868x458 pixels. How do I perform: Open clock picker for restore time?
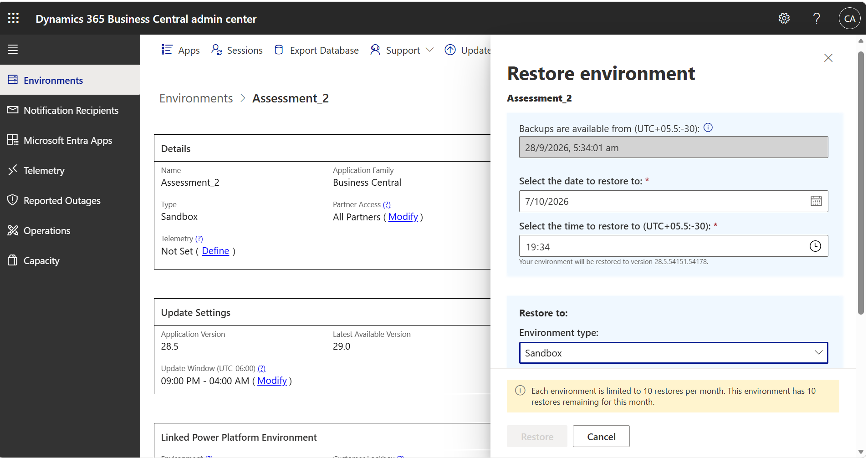click(x=815, y=246)
